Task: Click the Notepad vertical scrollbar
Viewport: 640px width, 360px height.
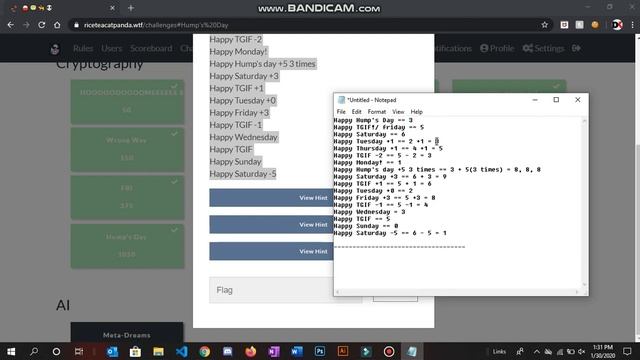Action: click(584, 202)
